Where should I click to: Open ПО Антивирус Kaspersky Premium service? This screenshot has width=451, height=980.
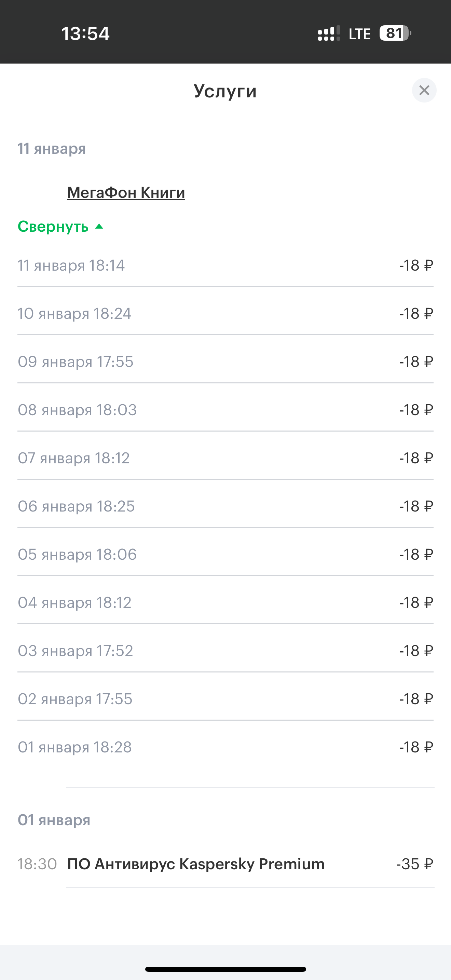[x=196, y=864]
